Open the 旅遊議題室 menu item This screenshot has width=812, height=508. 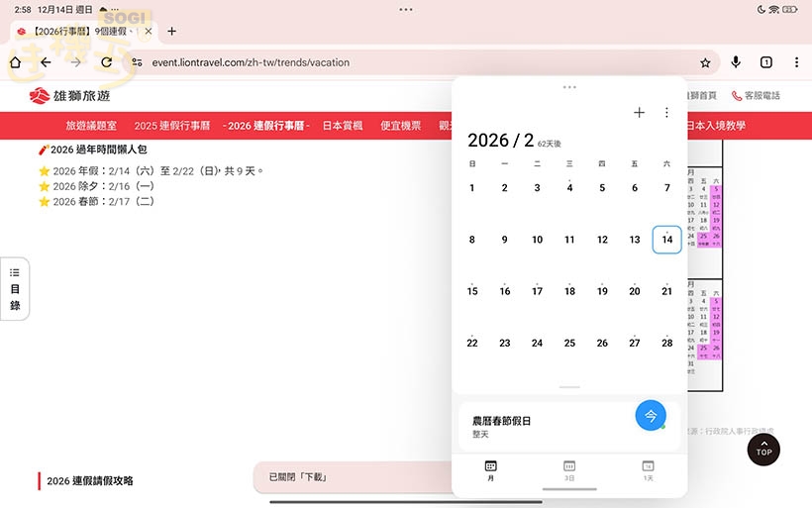91,126
